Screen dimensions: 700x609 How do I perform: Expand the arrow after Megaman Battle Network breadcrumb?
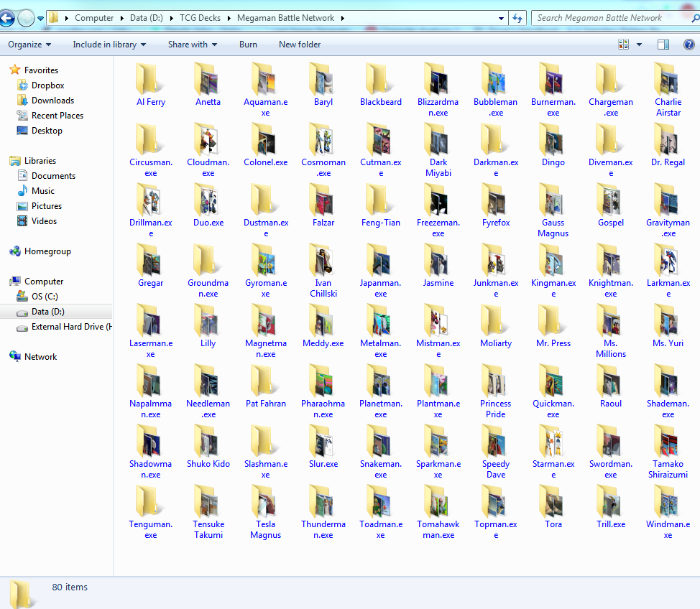tap(342, 18)
